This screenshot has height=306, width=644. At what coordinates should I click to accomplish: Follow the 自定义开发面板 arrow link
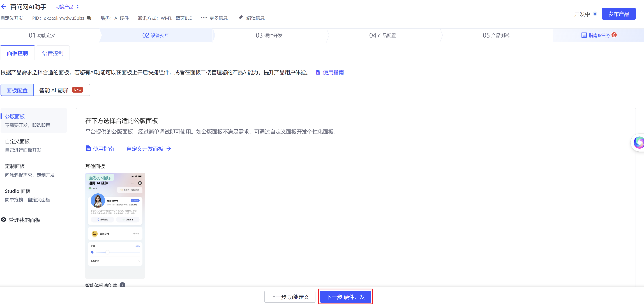point(149,149)
